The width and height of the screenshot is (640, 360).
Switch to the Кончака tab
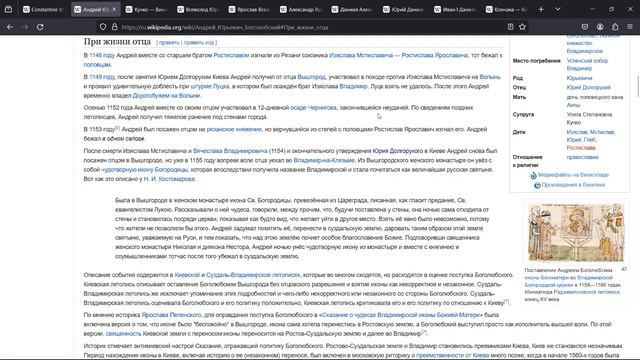pos(506,9)
